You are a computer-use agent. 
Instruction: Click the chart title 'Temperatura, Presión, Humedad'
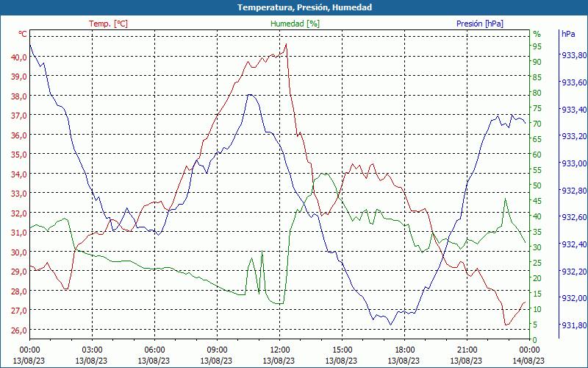click(304, 7)
